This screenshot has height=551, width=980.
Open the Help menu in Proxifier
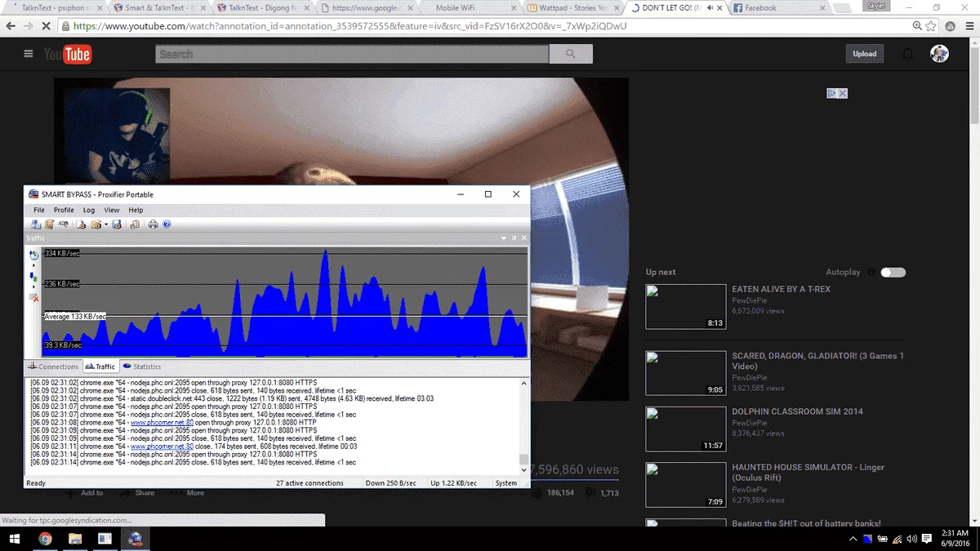coord(136,211)
